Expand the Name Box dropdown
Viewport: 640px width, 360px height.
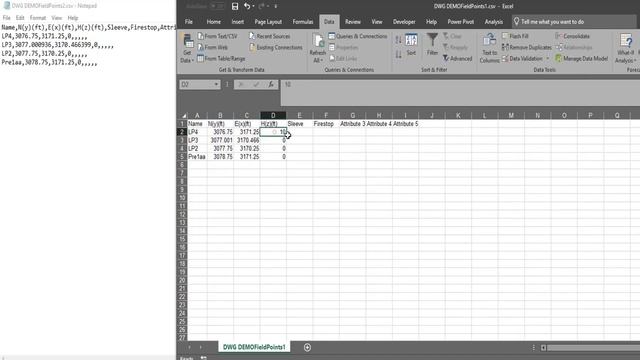click(x=216, y=84)
